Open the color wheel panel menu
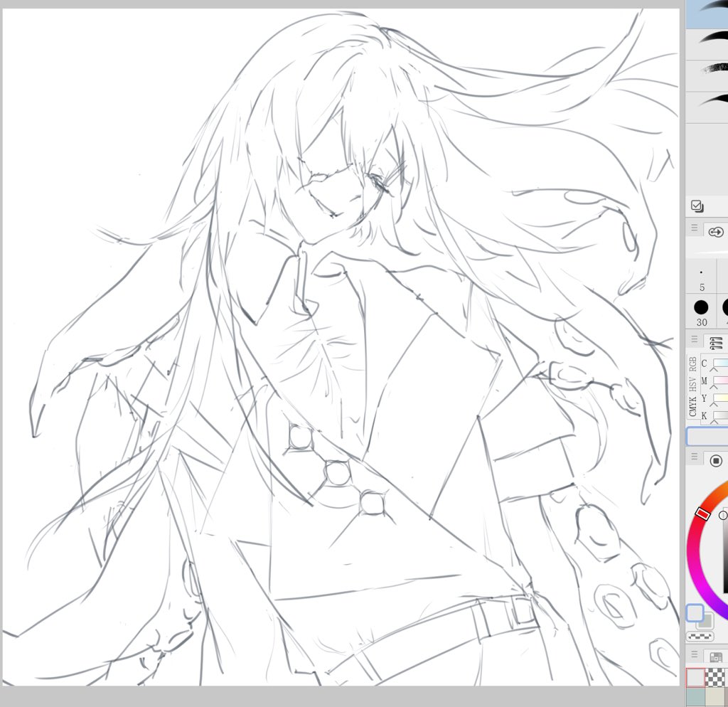 [x=695, y=457]
